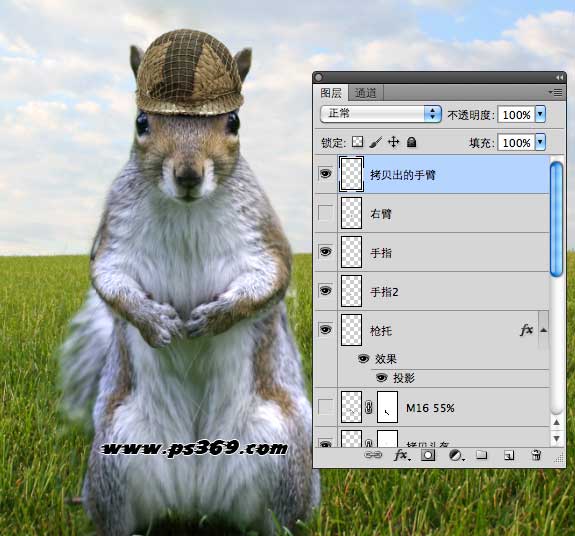Select the 拷贝出的手臂 layer thumbnail
This screenshot has height=536, width=575.
pyautogui.click(x=351, y=174)
